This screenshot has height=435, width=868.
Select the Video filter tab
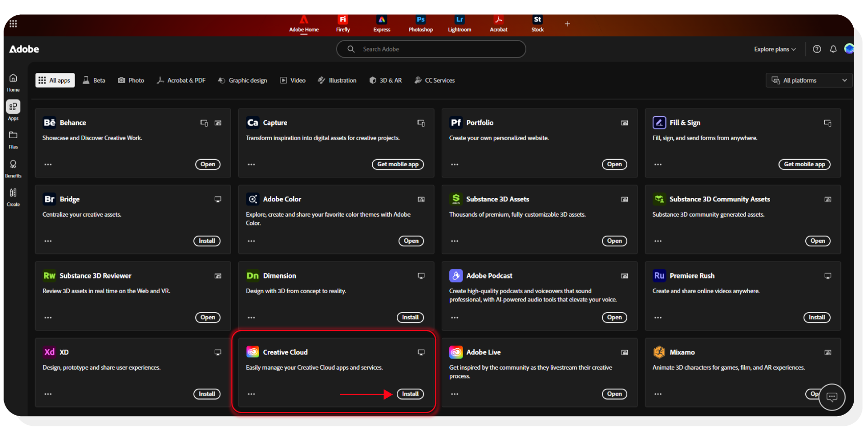tap(293, 81)
